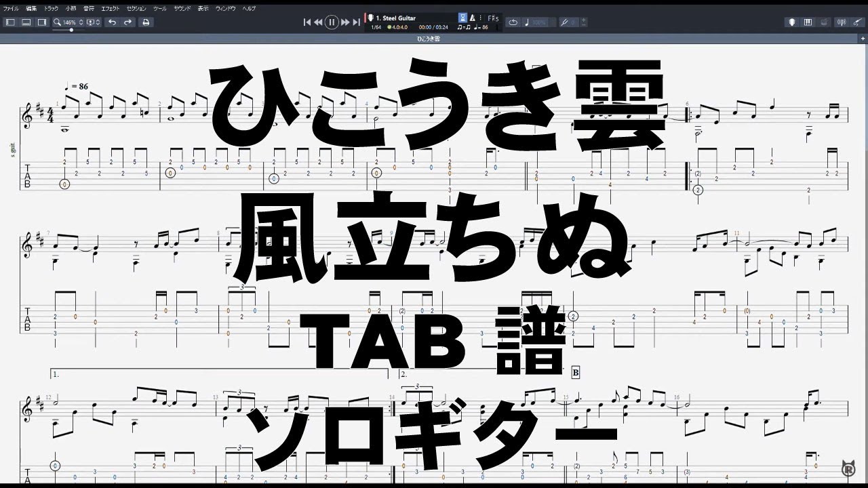The image size is (868, 488).
Task: Toggle loop playback
Action: click(x=513, y=22)
